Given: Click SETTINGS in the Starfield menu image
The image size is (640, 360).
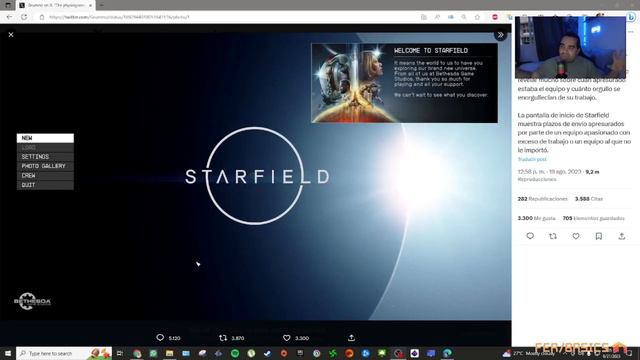Looking at the screenshot, I should pos(45,157).
